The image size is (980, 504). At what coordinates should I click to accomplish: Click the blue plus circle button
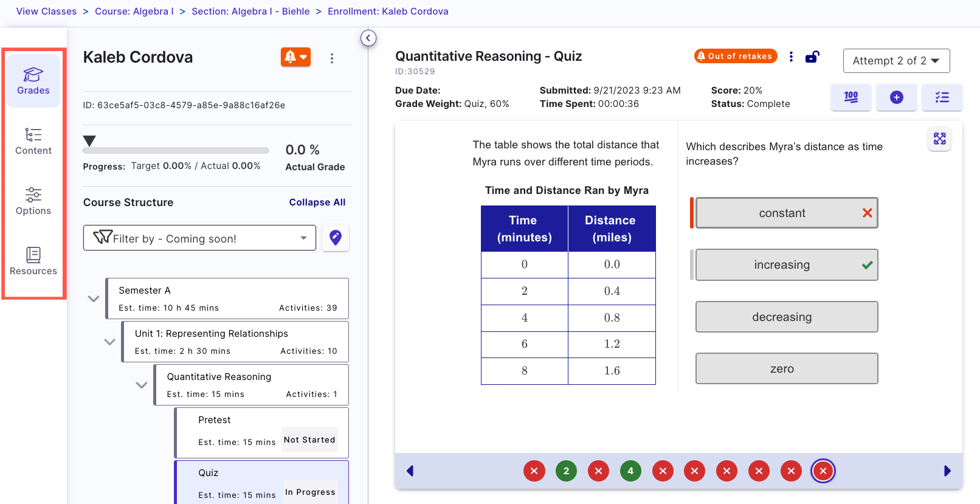coord(897,97)
